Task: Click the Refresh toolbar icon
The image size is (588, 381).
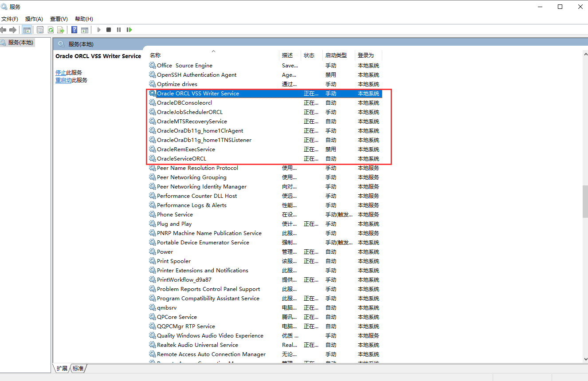Action: (51, 29)
